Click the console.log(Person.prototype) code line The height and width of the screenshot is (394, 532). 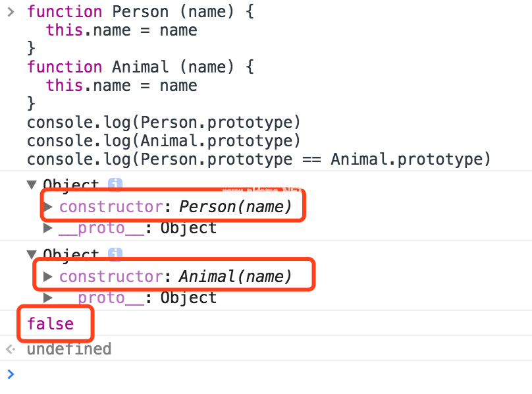click(x=163, y=123)
